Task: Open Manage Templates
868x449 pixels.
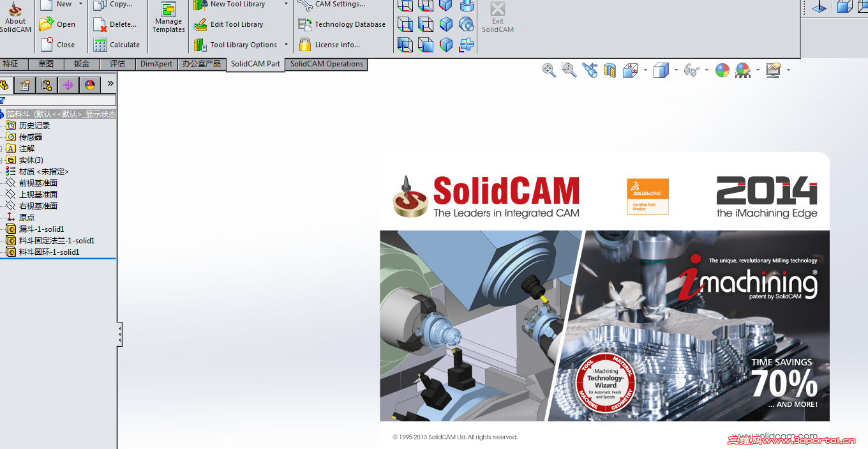Action: click(168, 18)
